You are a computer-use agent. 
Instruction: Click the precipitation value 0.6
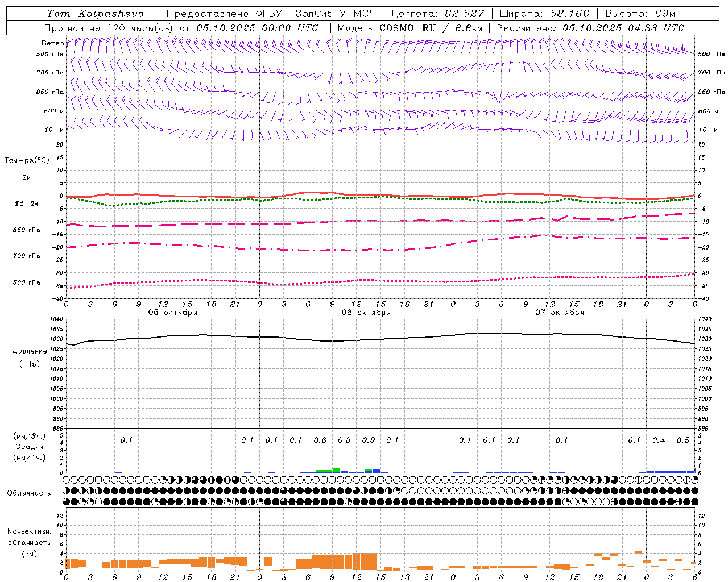(x=320, y=440)
